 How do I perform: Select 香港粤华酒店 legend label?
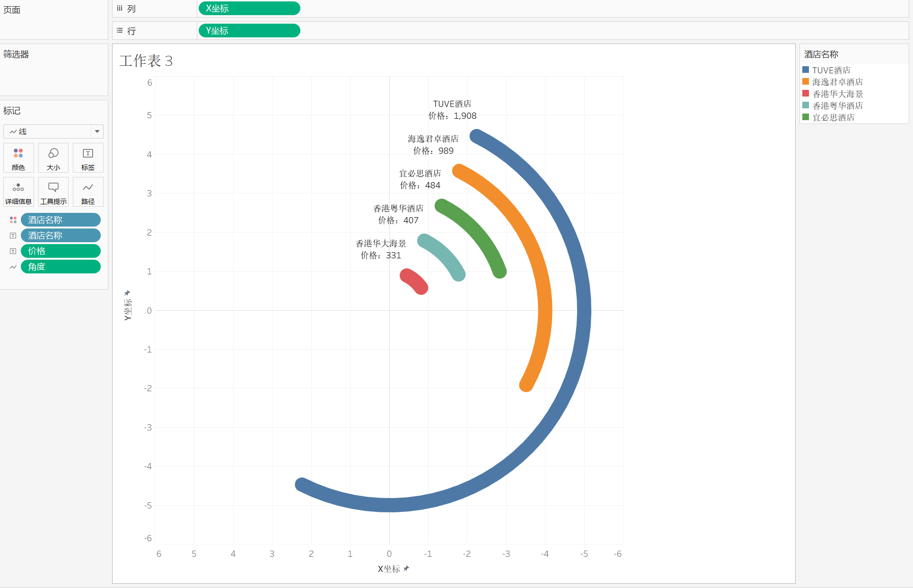[837, 105]
